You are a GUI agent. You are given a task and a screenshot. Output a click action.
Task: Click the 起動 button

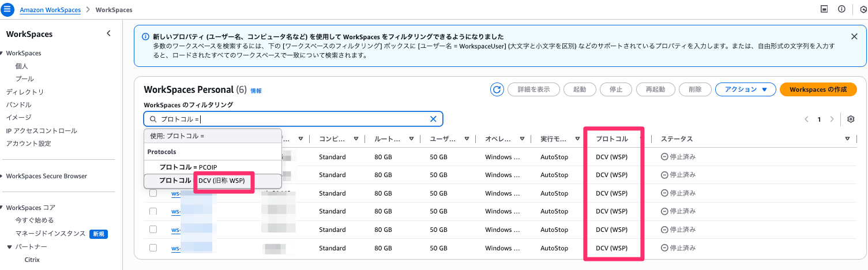(580, 89)
